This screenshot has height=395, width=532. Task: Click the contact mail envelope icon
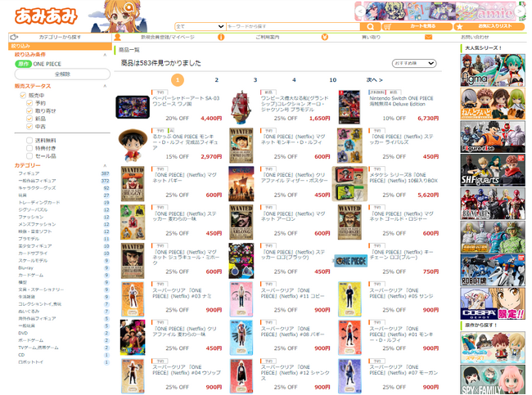428,37
